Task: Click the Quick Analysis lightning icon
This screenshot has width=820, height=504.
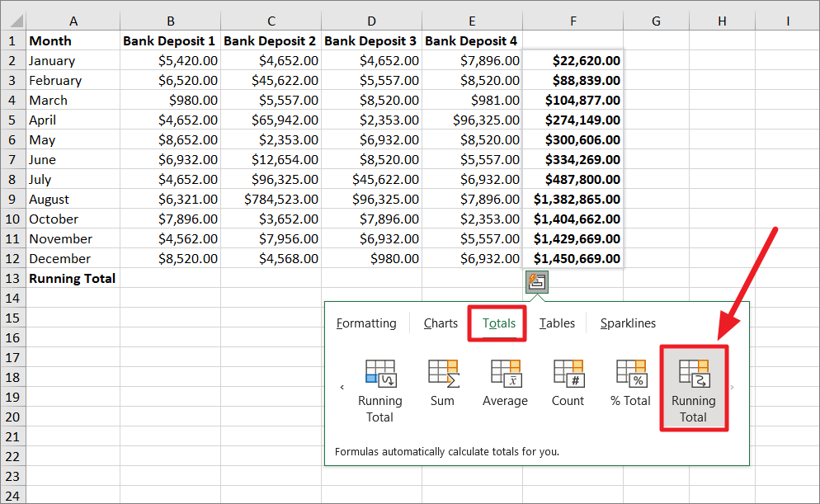Action: [x=537, y=281]
